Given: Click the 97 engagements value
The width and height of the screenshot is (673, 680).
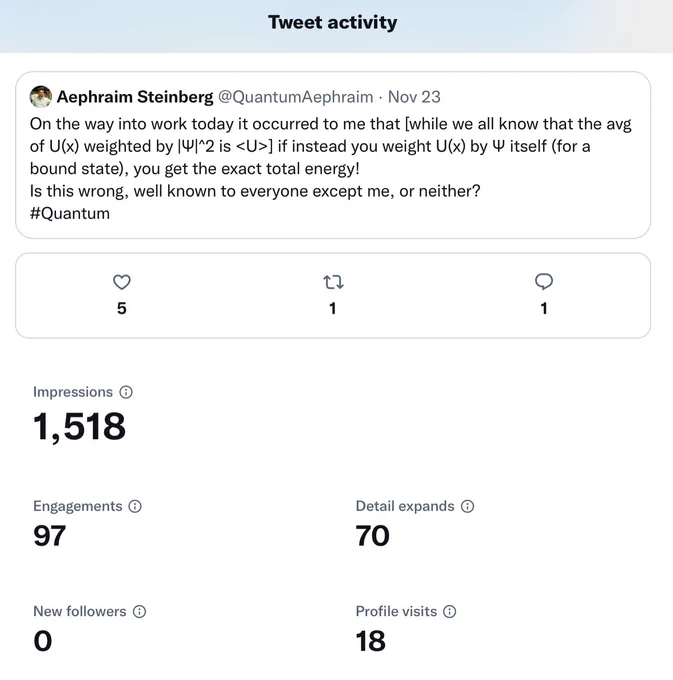Looking at the screenshot, I should pyautogui.click(x=49, y=536).
